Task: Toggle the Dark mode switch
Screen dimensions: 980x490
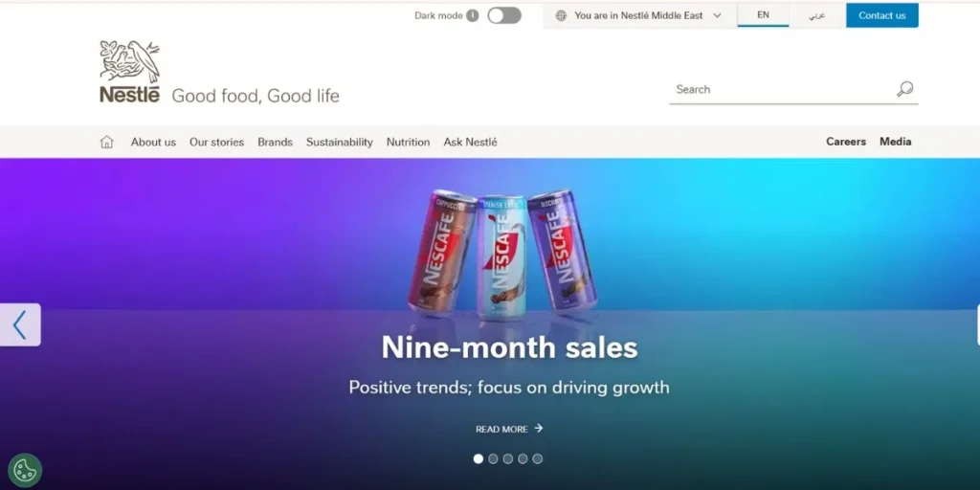Action: 504,15
